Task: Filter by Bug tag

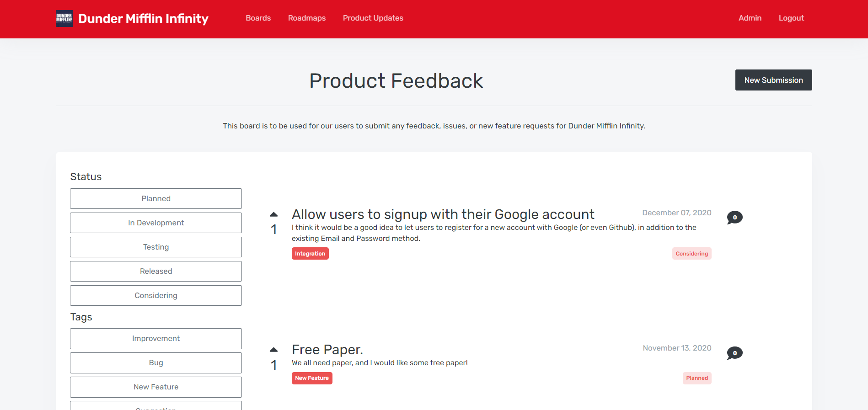Action: click(x=156, y=362)
